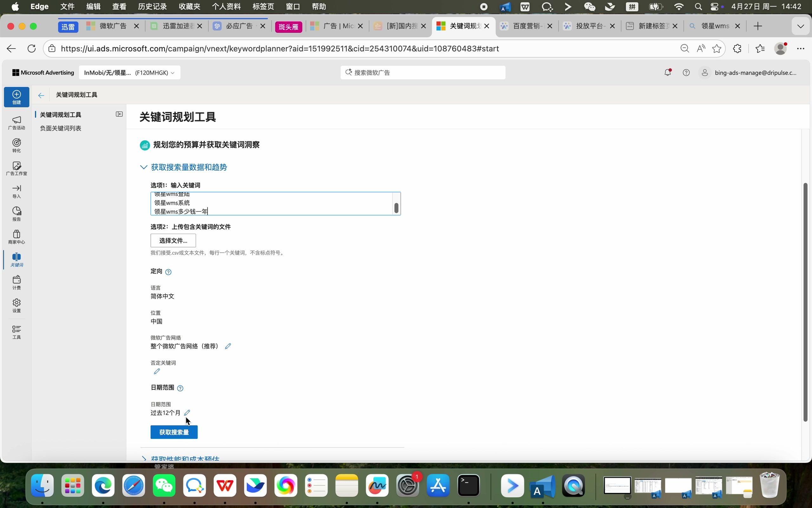Open 导入 import in sidebar
This screenshot has width=812, height=508.
(x=16, y=191)
